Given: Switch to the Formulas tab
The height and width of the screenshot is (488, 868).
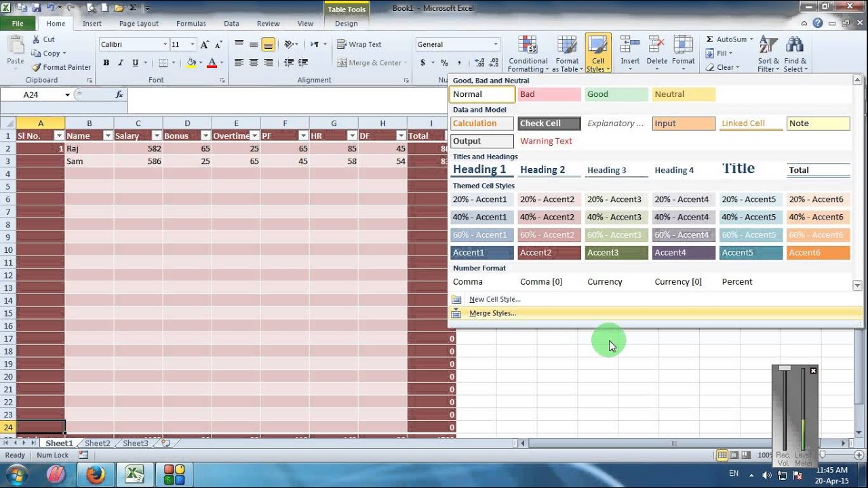Looking at the screenshot, I should [191, 23].
